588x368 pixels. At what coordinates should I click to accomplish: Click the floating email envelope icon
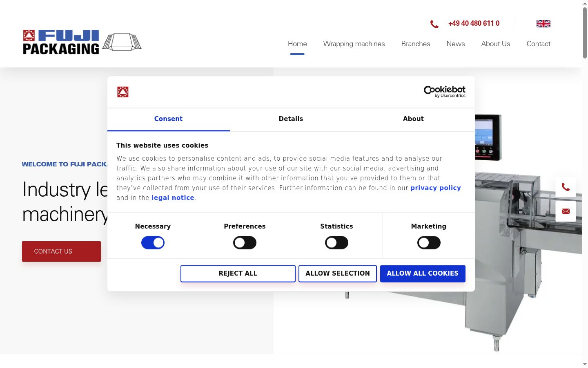pos(566,211)
